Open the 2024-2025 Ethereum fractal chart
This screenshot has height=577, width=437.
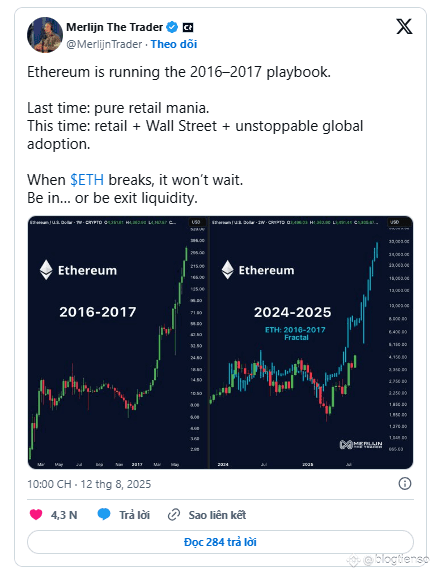(x=311, y=342)
